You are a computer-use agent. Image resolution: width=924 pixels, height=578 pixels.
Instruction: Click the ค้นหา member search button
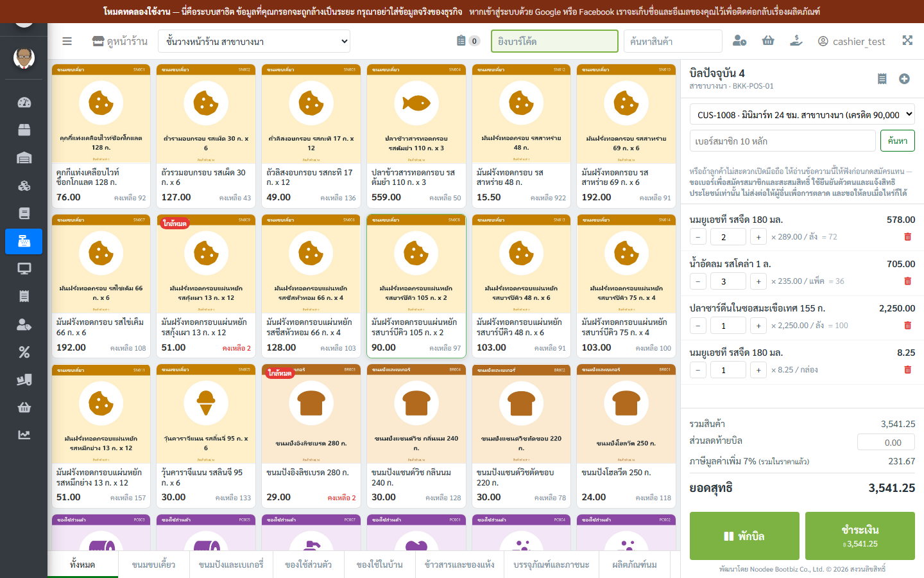point(897,141)
